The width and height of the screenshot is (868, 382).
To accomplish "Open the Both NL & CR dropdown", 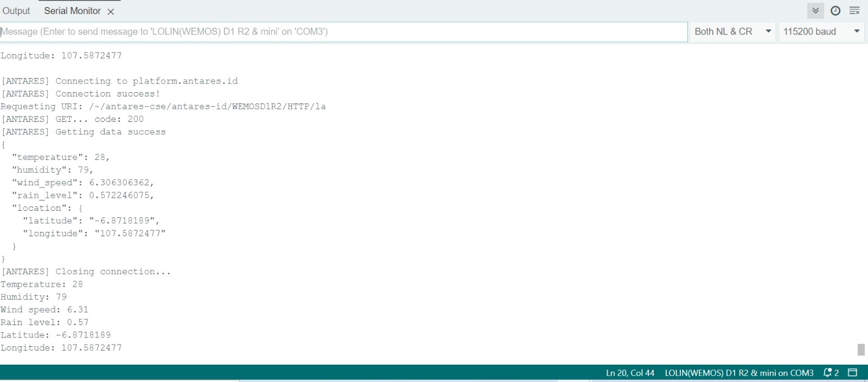I will pos(732,31).
